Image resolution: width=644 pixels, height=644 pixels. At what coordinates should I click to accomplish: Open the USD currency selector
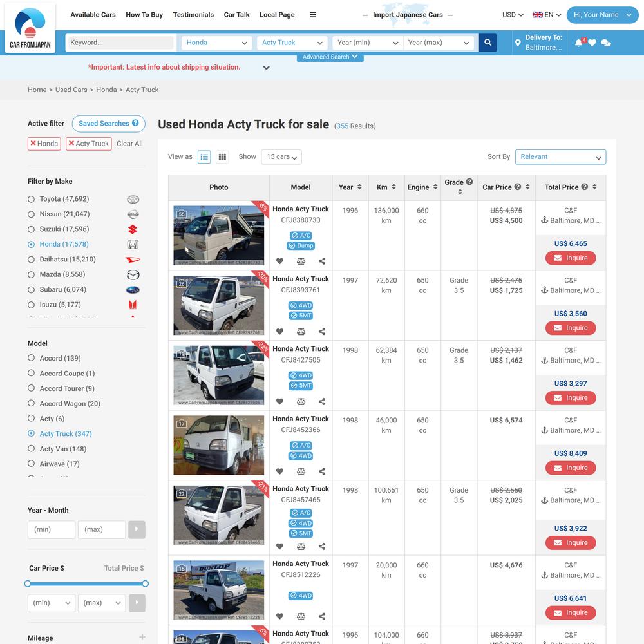pyautogui.click(x=513, y=15)
